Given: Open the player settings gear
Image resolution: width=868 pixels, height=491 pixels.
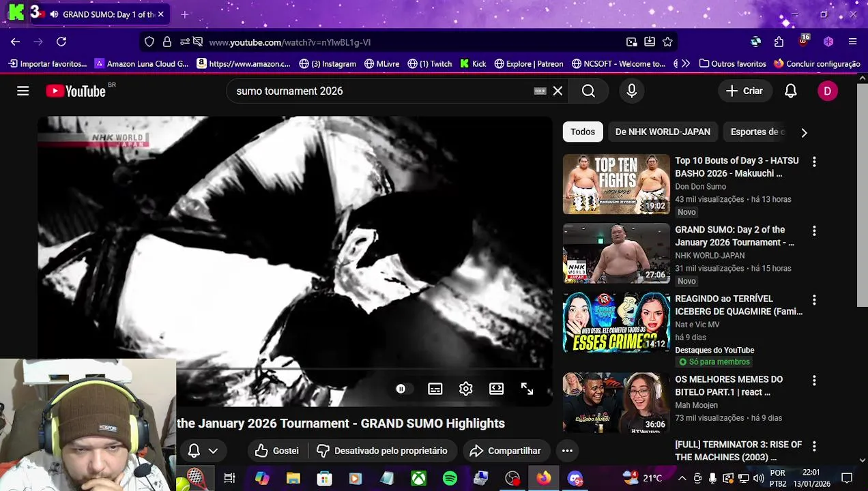Looking at the screenshot, I should click(x=465, y=389).
